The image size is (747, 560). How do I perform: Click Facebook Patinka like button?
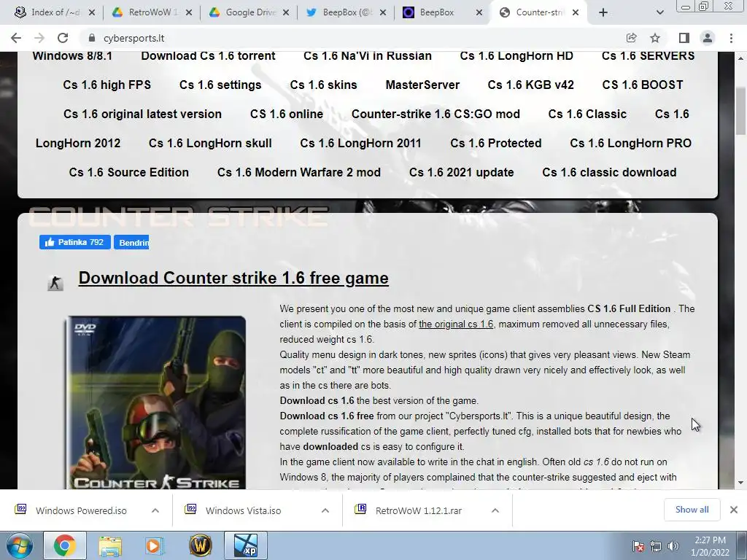[75, 242]
